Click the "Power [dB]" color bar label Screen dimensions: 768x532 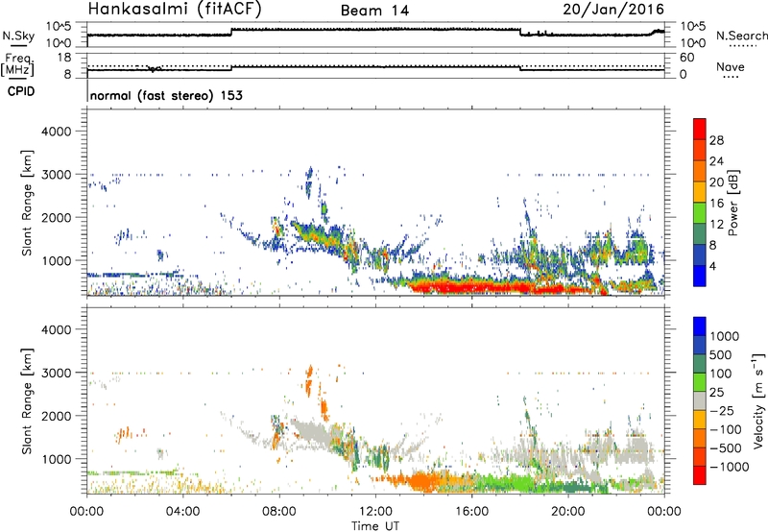tap(732, 203)
